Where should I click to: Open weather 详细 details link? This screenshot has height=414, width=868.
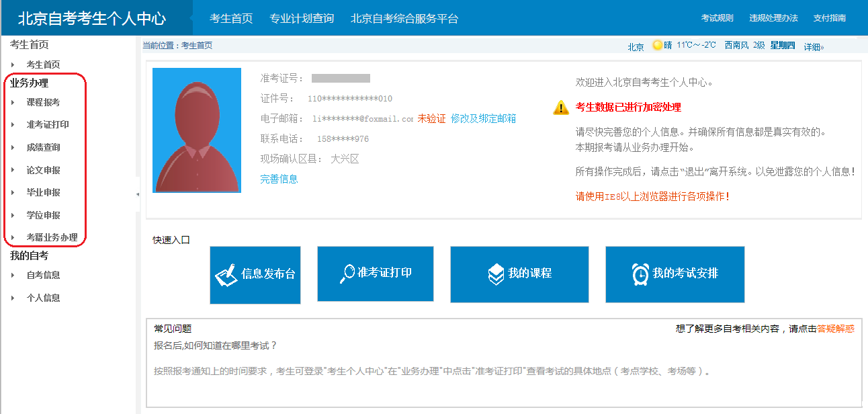[813, 46]
